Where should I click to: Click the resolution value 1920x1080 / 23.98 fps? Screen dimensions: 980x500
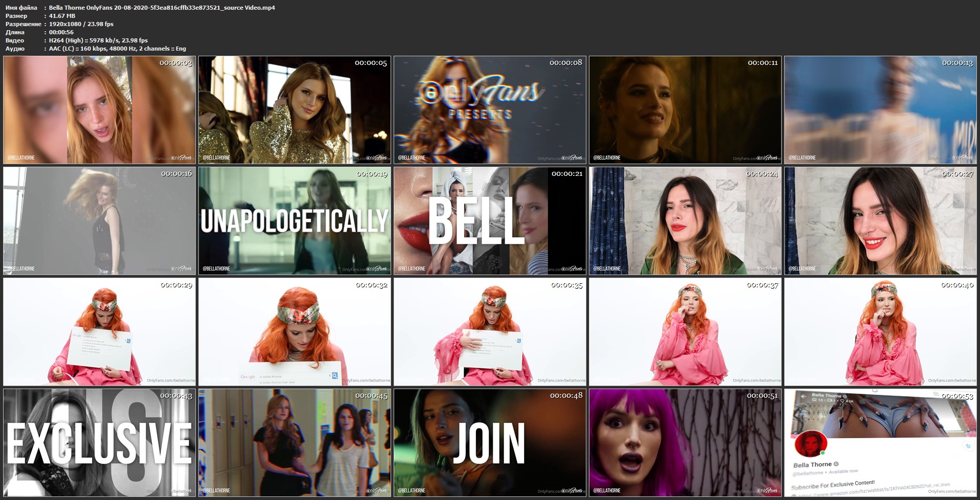tap(81, 24)
